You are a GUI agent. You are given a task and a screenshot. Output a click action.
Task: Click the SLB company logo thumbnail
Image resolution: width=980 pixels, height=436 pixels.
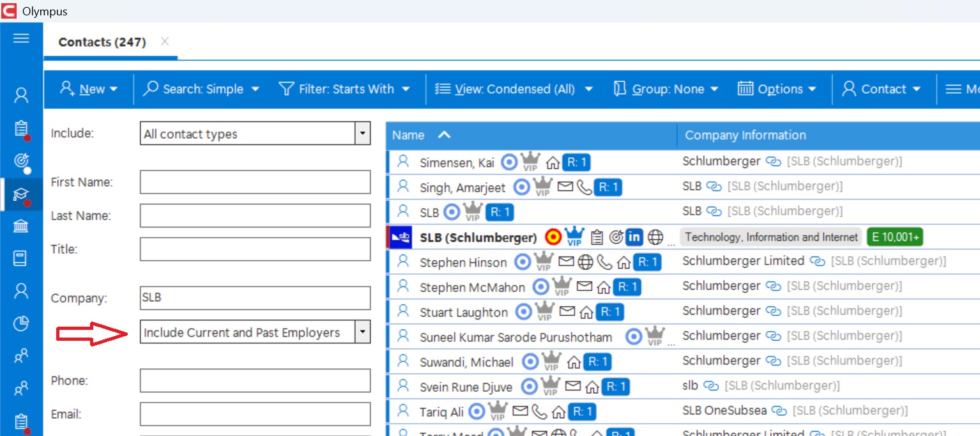(x=401, y=237)
